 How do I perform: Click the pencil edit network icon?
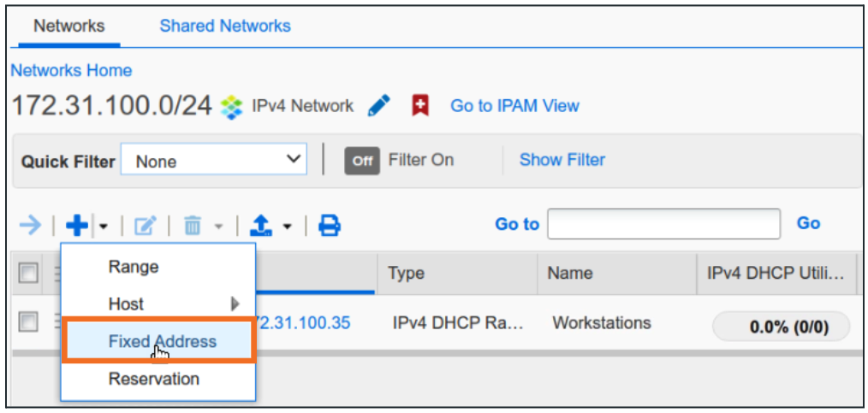point(379,106)
